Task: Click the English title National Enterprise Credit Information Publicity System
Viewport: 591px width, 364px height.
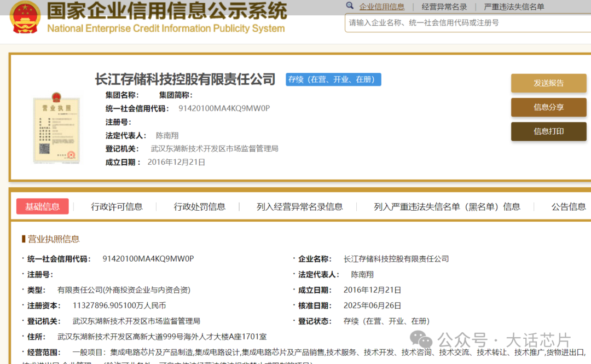Action: coord(166,28)
